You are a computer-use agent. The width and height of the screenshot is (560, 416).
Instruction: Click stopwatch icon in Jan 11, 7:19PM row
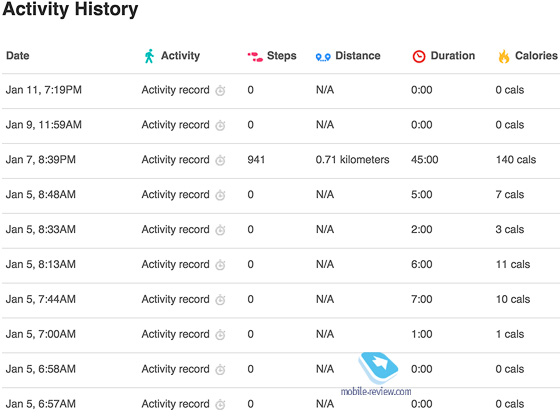pos(220,90)
